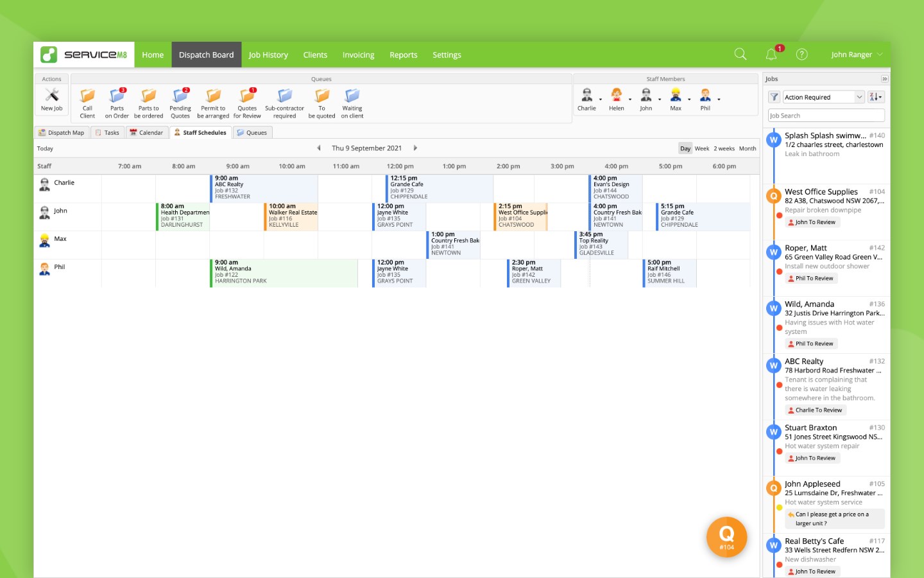Open Max's staff dropdown arrow
This screenshot has height=578, width=924.
coord(689,100)
